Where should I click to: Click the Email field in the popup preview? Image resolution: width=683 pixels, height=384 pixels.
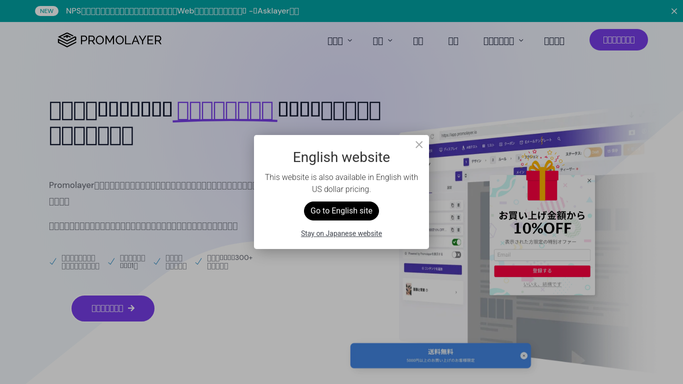[x=542, y=255]
